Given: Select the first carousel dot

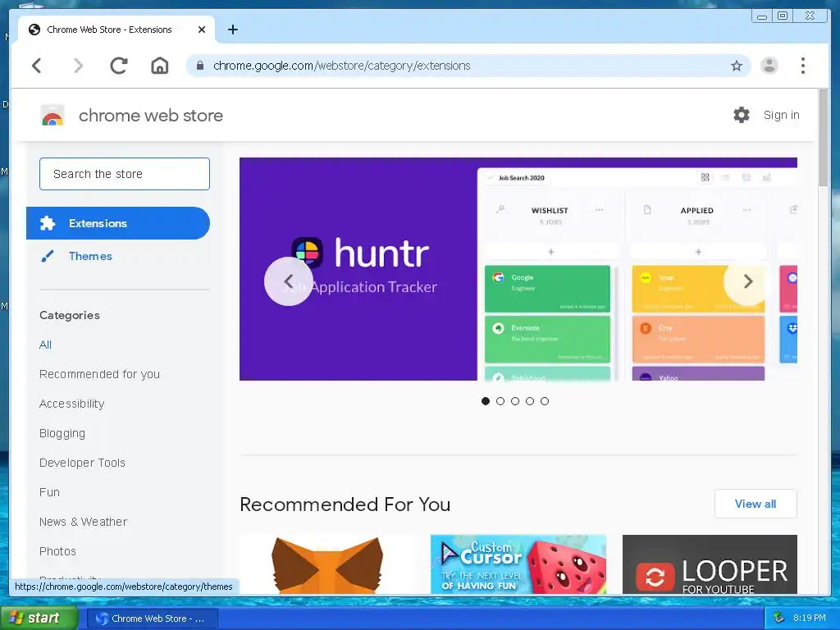Looking at the screenshot, I should pos(486,400).
